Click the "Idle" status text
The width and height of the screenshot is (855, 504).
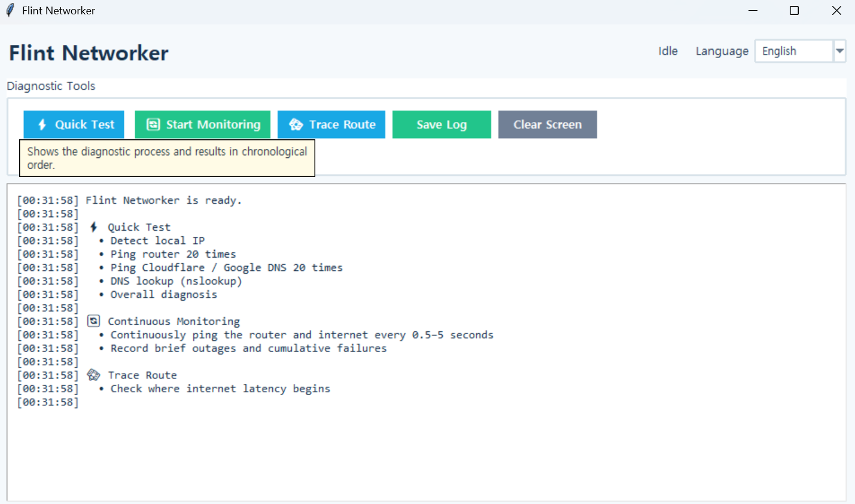point(668,51)
